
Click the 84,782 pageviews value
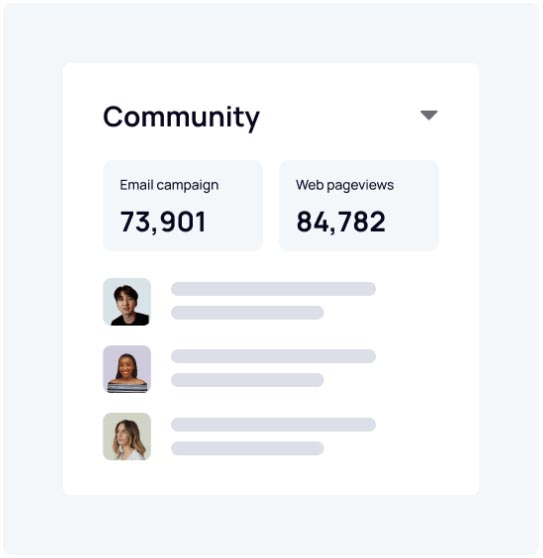click(x=341, y=222)
